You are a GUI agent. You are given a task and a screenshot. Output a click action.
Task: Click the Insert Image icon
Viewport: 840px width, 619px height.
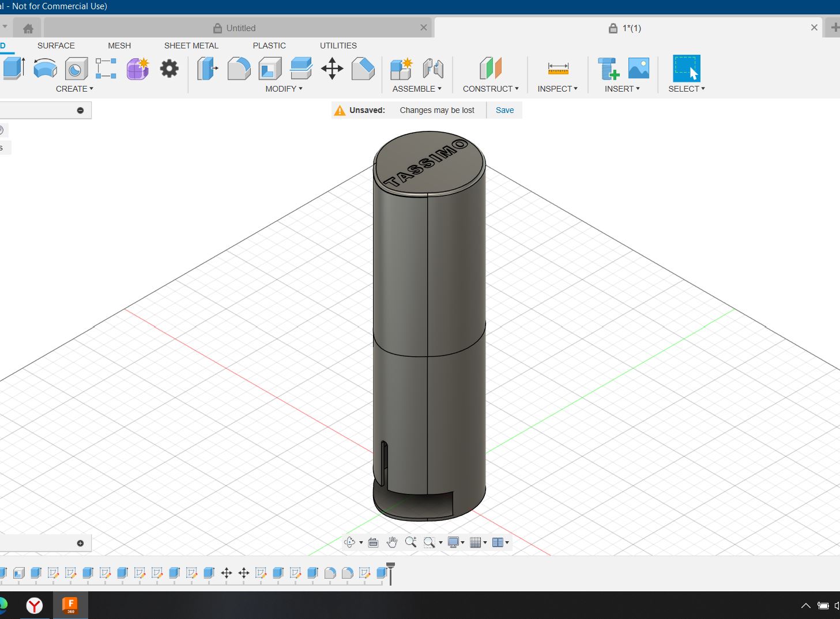(638, 69)
